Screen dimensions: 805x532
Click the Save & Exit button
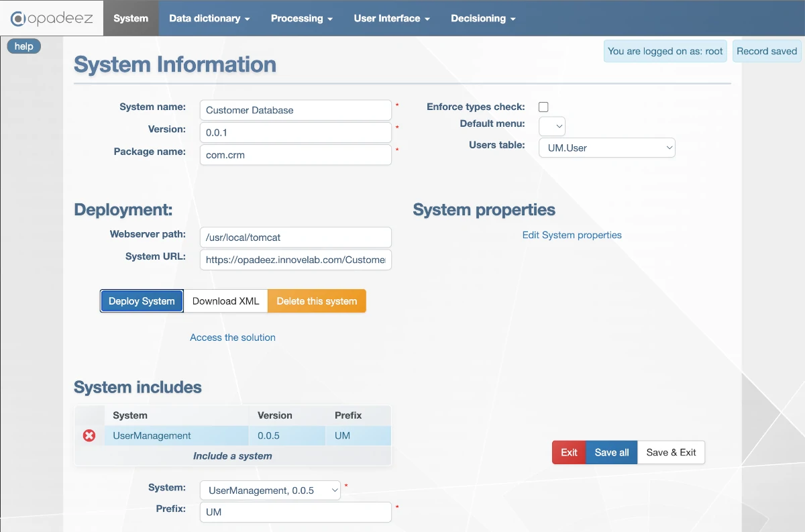(671, 452)
